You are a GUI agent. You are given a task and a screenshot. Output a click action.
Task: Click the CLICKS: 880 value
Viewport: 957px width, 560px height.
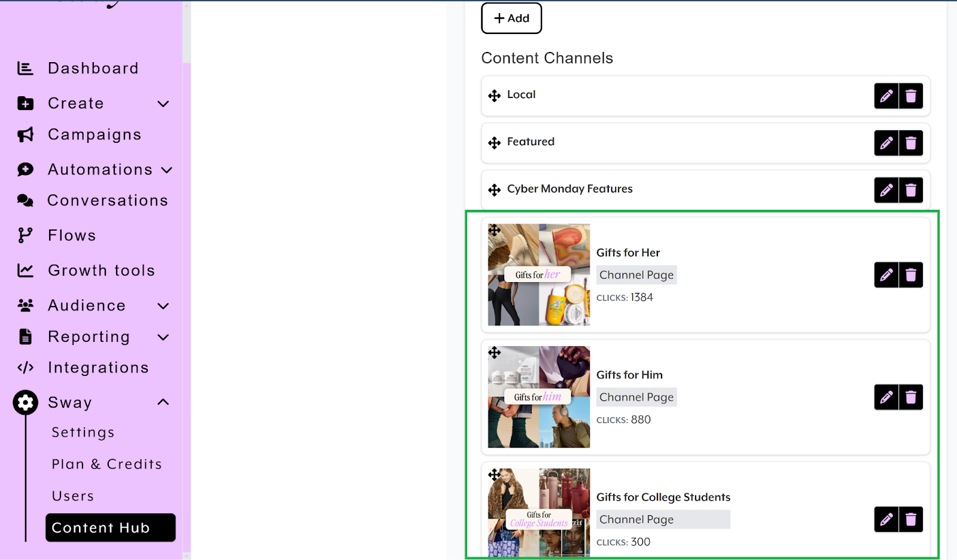[x=623, y=420]
